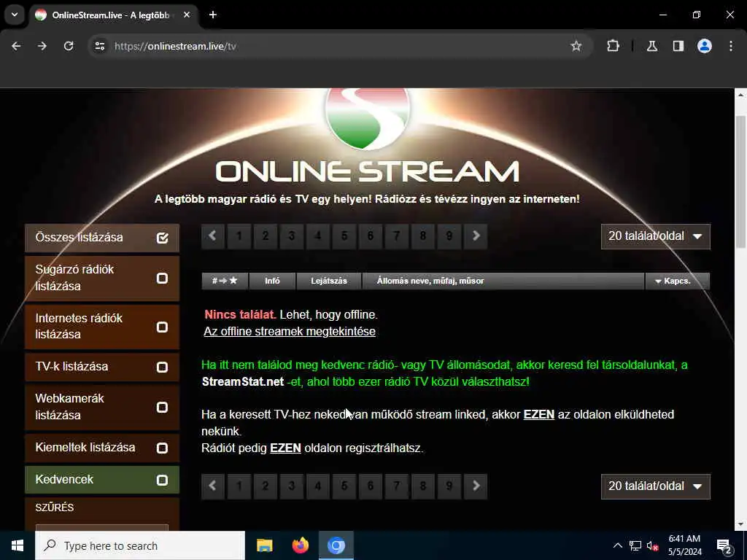747x560 pixels.
Task: Go back with browser back arrow
Action: pyautogui.click(x=16, y=46)
